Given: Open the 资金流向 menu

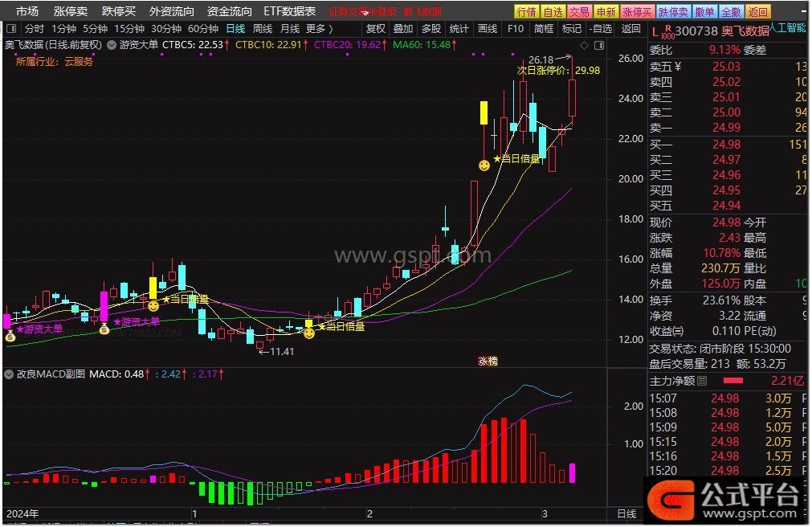Looking at the screenshot, I should pos(230,11).
